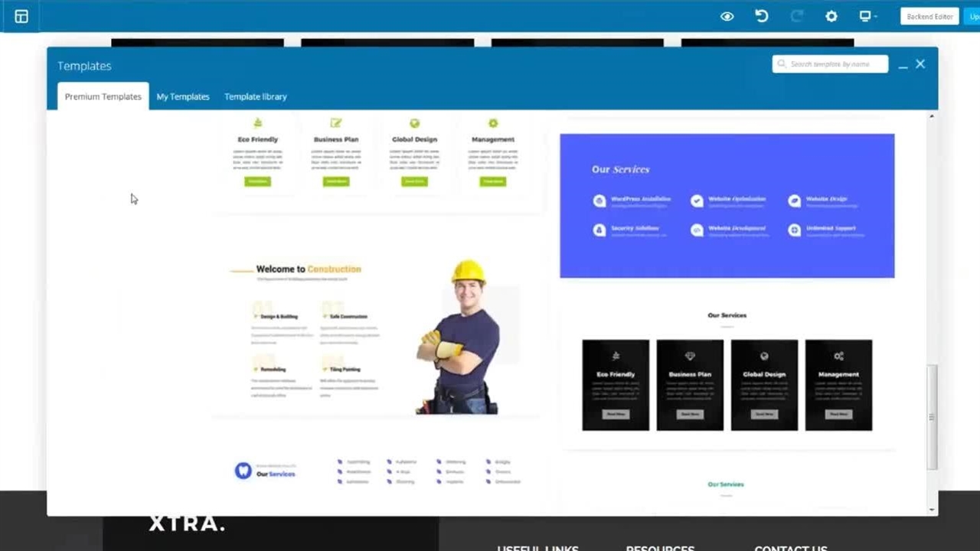Click the templates list scrollbar handle
This screenshot has height=551, width=980.
tap(932, 417)
